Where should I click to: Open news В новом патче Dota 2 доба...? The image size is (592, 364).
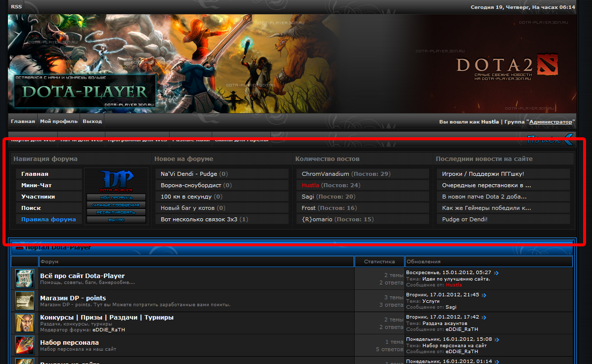coord(484,197)
